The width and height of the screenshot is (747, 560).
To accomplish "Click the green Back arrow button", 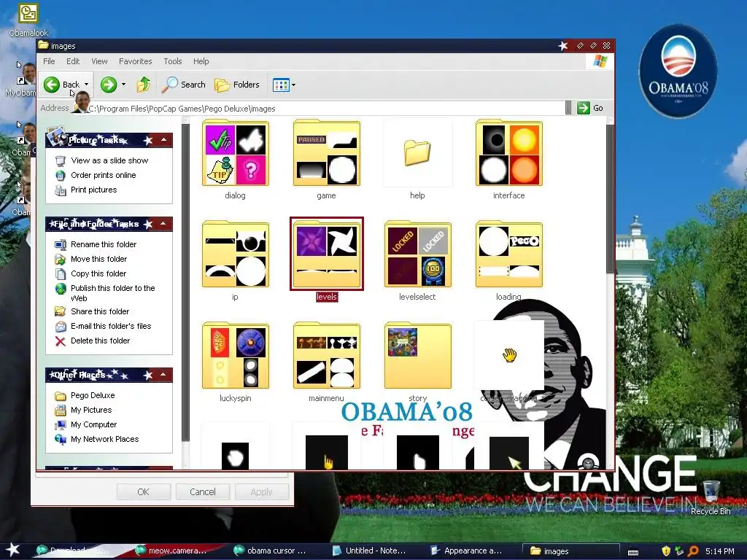I will point(52,85).
